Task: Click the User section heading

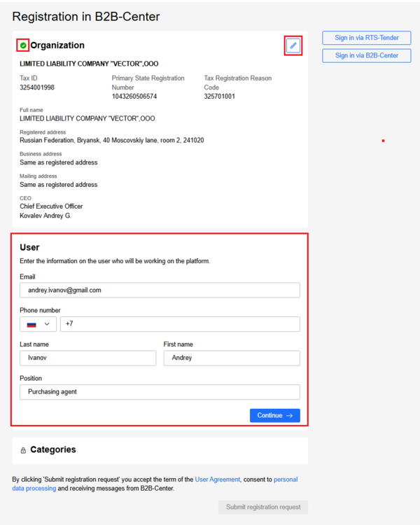Action: 29,247
